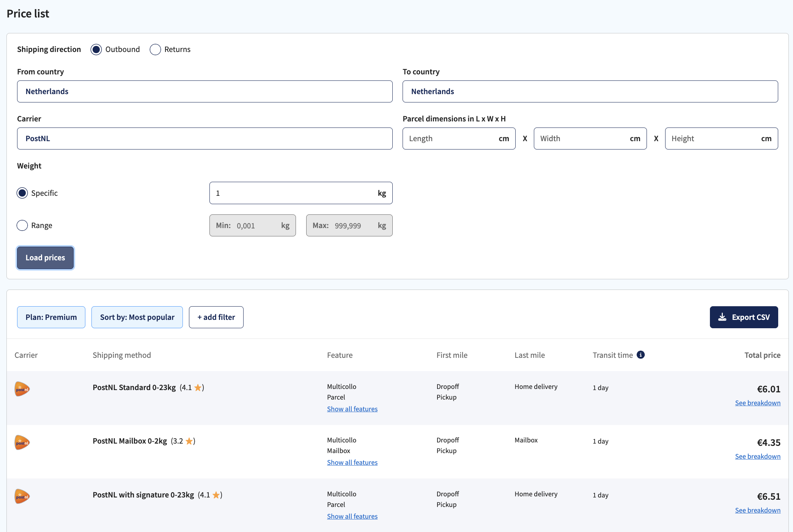
Task: Open the To country dropdown
Action: 590,91
